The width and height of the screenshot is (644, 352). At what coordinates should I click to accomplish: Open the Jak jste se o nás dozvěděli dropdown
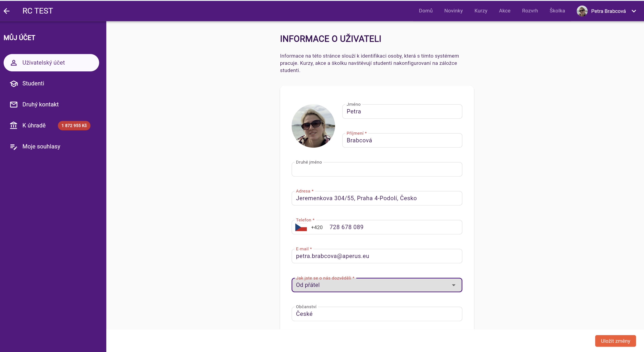(x=376, y=285)
